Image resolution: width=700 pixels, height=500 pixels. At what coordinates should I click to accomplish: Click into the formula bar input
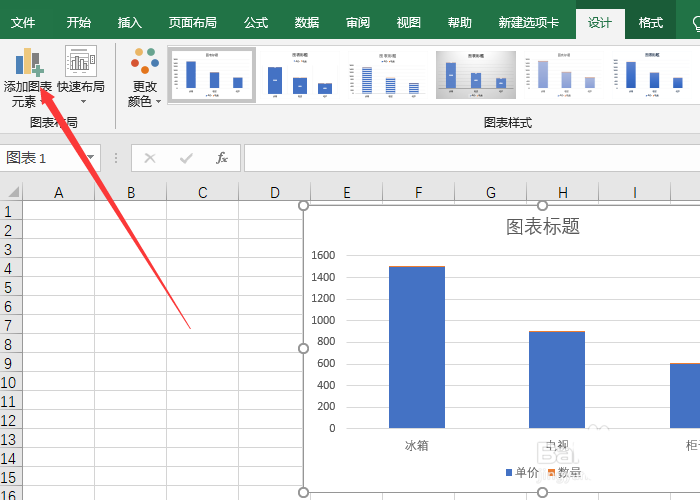tap(472, 158)
